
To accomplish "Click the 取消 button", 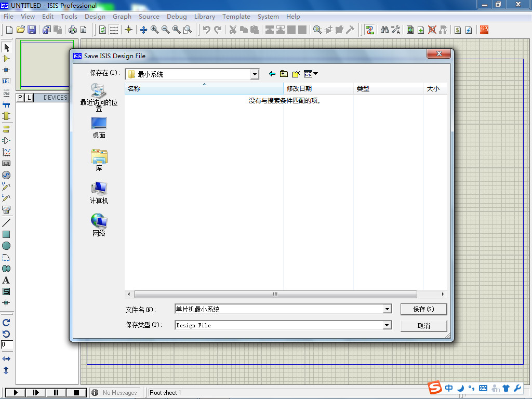I will pos(423,326).
